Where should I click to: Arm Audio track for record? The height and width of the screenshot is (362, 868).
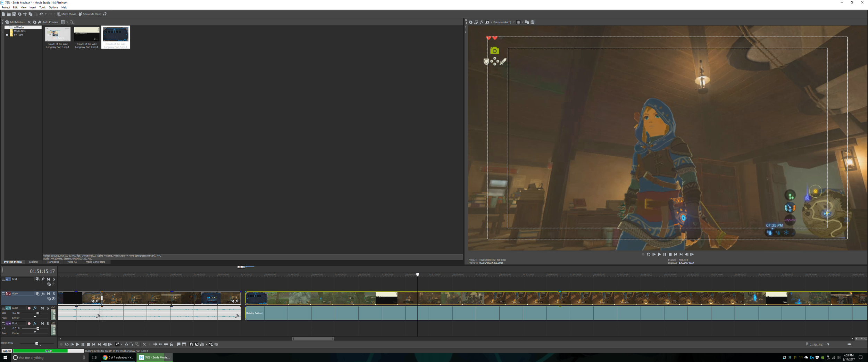[29, 308]
